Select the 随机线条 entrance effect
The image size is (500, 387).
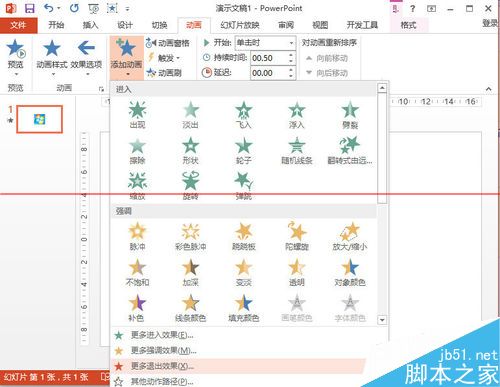point(297,151)
